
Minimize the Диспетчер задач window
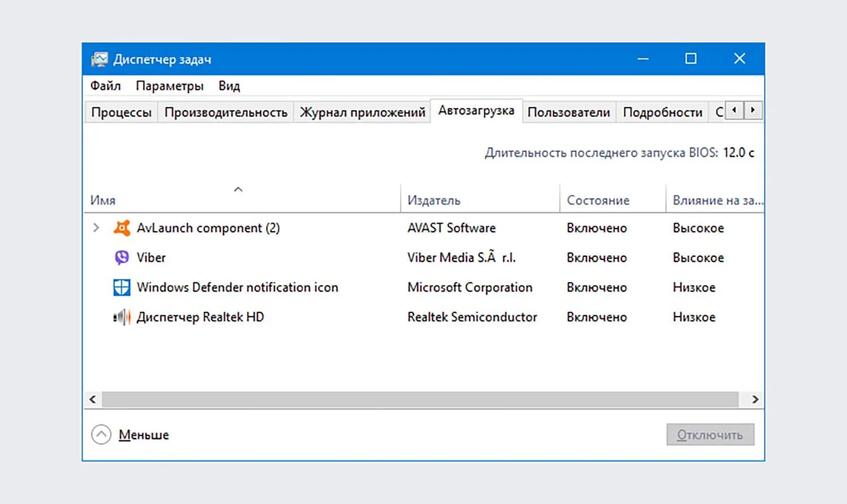643,59
